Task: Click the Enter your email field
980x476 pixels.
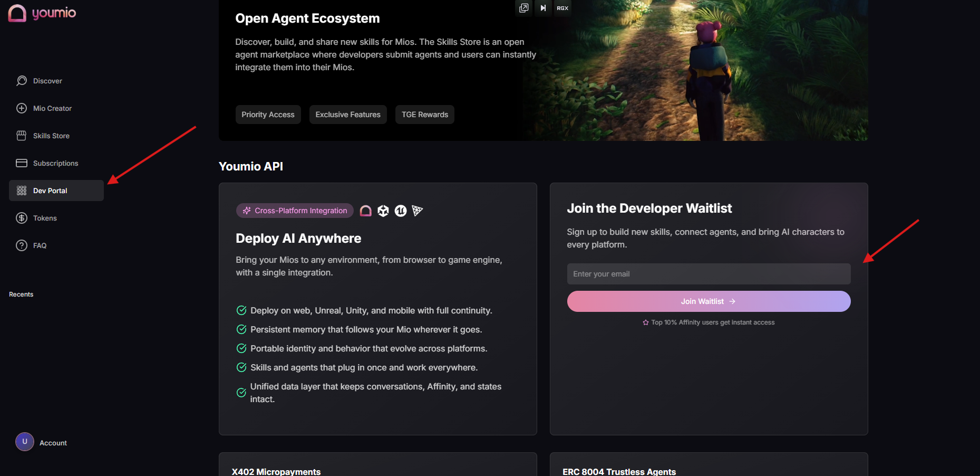Action: (708, 274)
